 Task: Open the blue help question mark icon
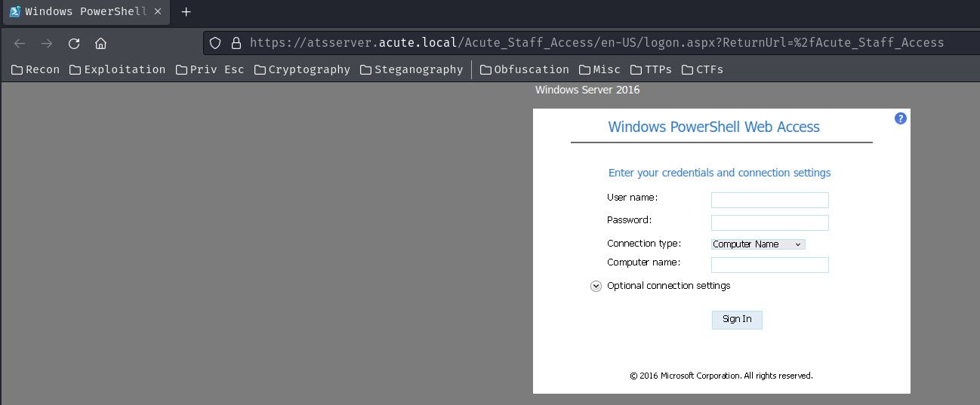pyautogui.click(x=900, y=118)
